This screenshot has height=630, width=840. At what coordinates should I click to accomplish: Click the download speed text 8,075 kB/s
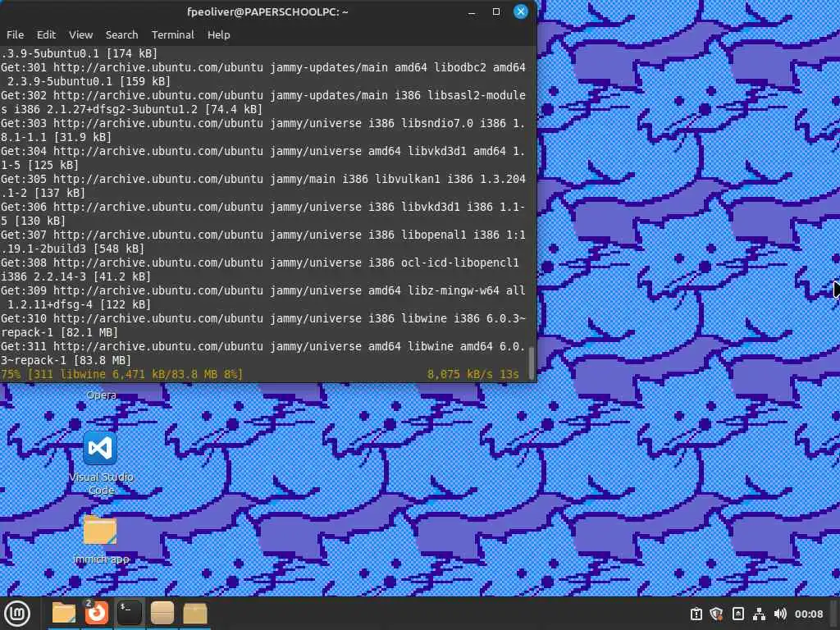click(x=459, y=374)
